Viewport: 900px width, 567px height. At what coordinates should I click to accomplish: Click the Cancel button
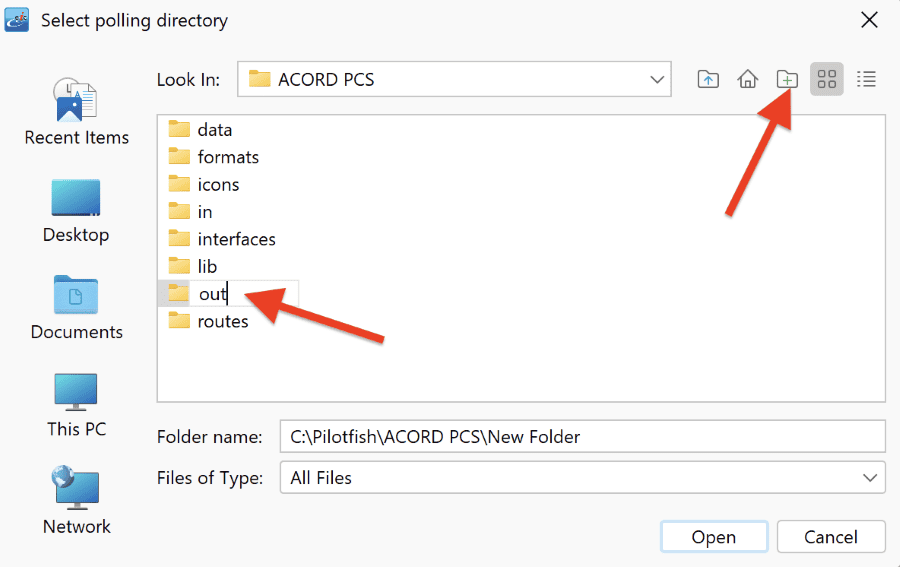tap(831, 537)
